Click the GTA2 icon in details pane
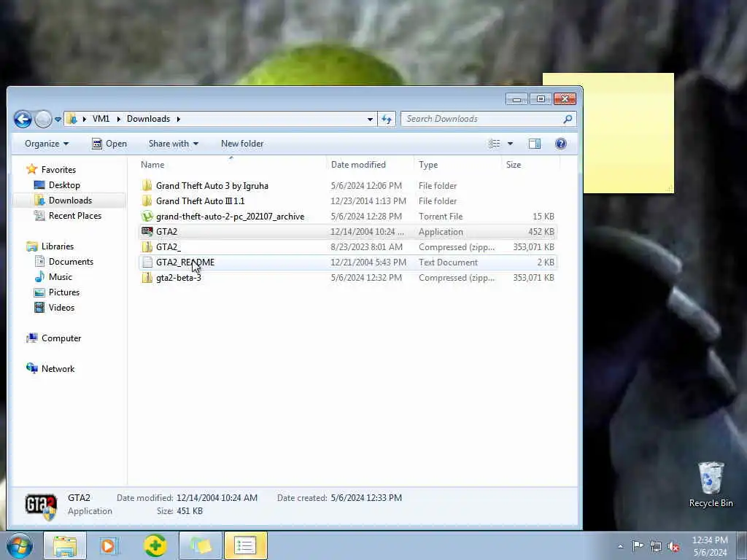The height and width of the screenshot is (560, 747). [x=41, y=506]
